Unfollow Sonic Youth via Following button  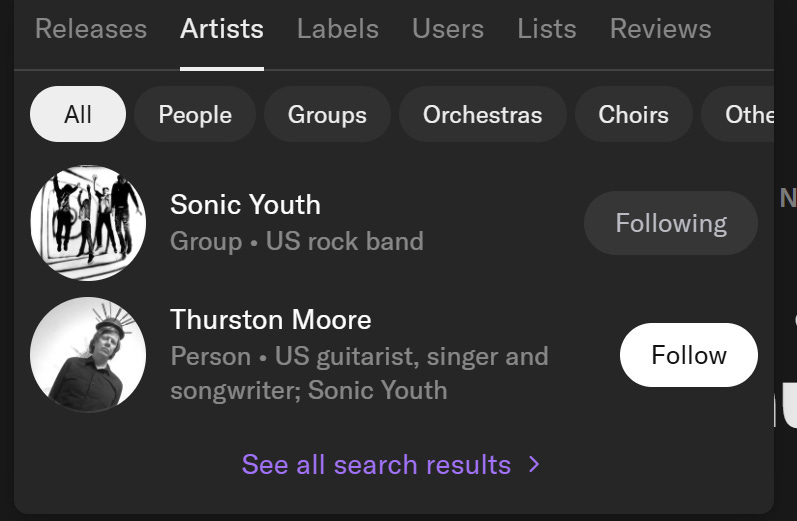click(x=670, y=223)
